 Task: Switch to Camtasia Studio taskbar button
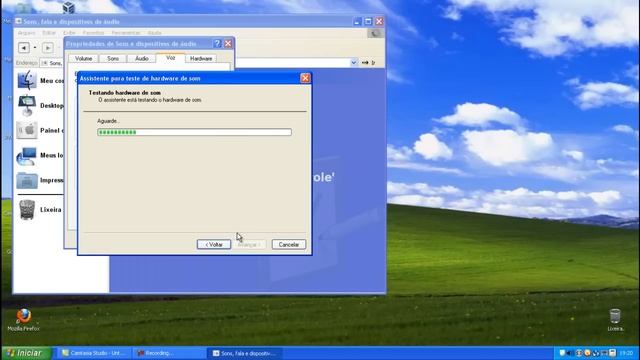pos(96,353)
